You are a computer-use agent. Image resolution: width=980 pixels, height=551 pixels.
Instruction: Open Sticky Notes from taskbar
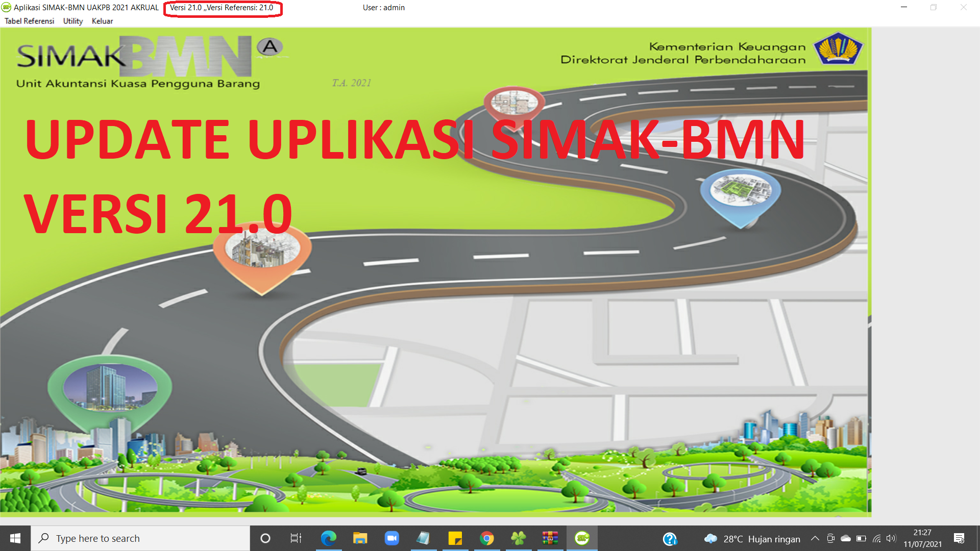coord(455,538)
